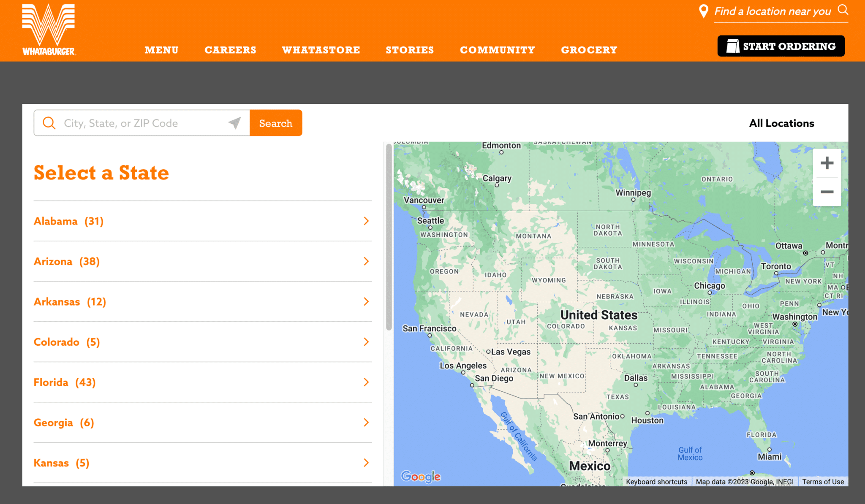Image resolution: width=865 pixels, height=504 pixels.
Task: Expand the Arizona row chevron
Action: pos(366,261)
